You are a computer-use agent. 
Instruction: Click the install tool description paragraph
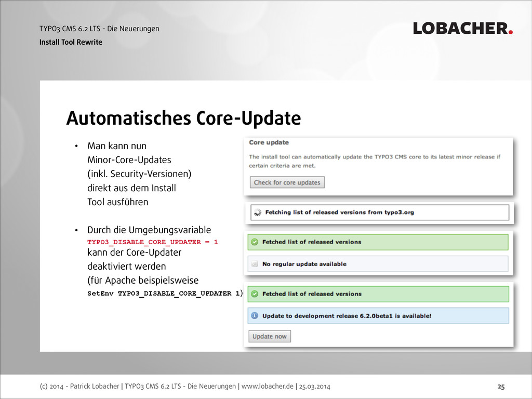click(375, 161)
